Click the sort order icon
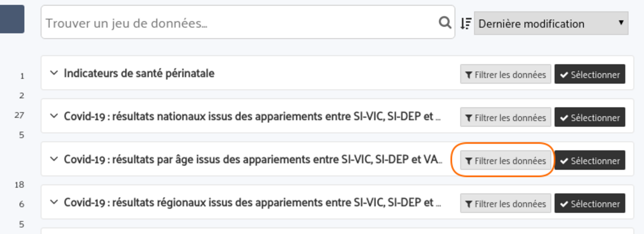This screenshot has height=234, width=644. click(x=466, y=23)
